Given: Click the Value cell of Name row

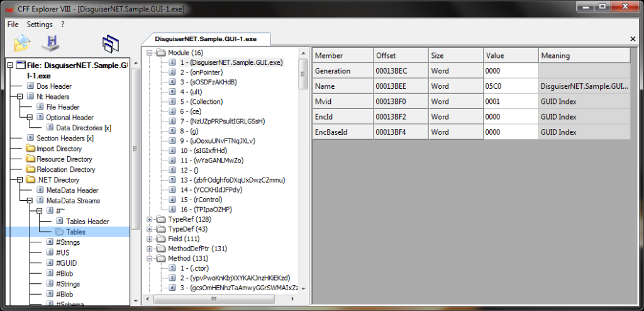Looking at the screenshot, I should pyautogui.click(x=511, y=86).
